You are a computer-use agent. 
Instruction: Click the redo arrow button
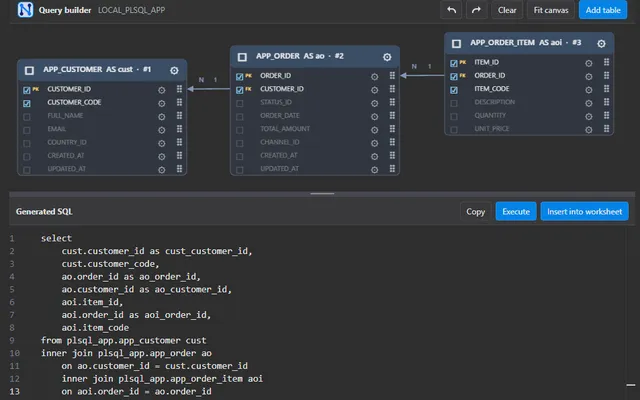click(476, 10)
